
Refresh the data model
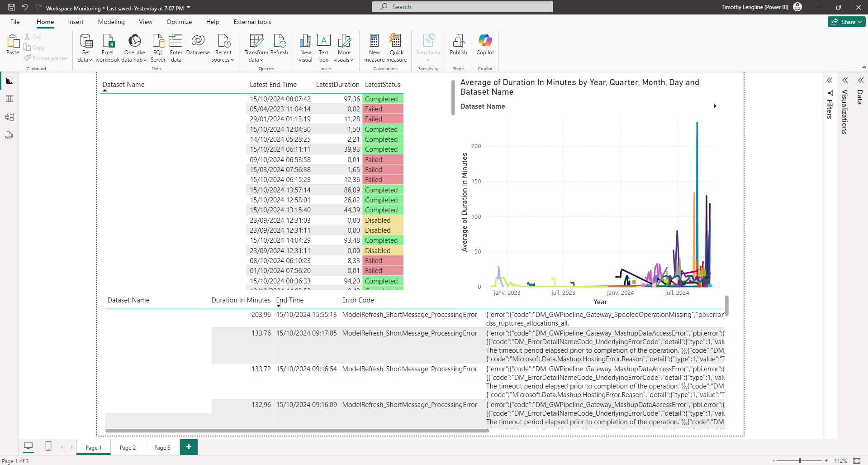[279, 44]
